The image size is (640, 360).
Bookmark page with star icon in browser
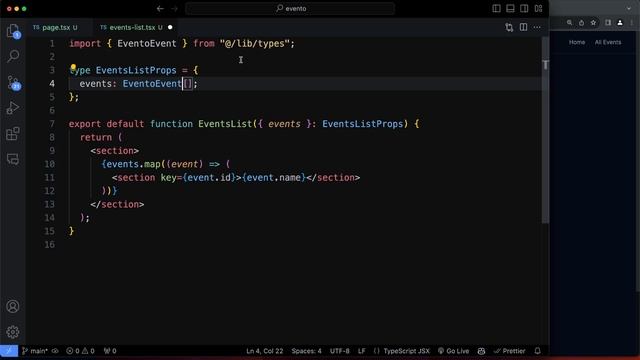point(593,23)
